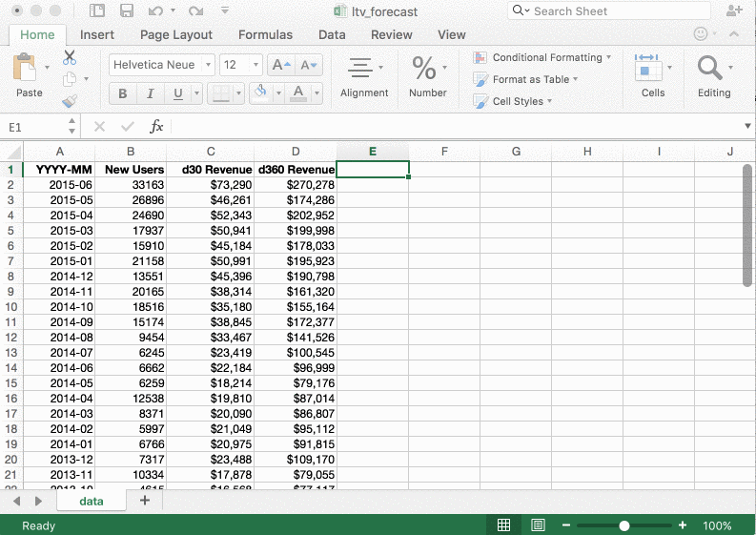Apply fill color bucket

coord(261,93)
